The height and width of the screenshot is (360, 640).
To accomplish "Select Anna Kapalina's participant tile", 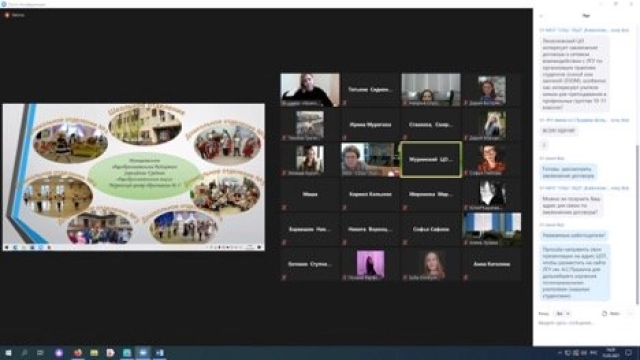I will pyautogui.click(x=491, y=264).
